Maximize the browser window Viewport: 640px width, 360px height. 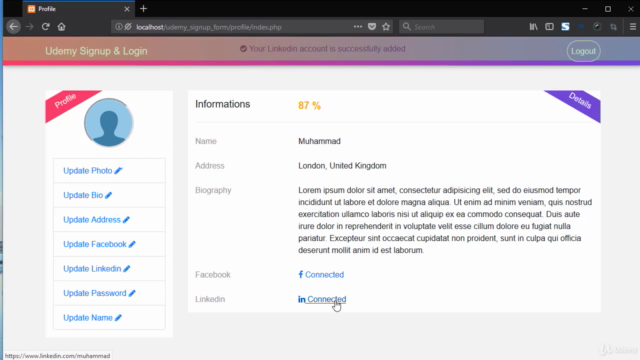point(608,9)
